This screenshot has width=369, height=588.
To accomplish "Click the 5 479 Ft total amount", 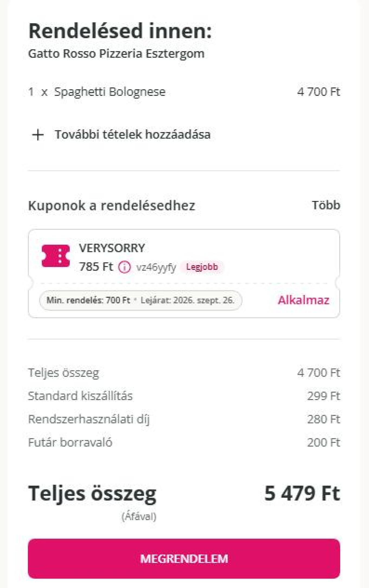I will (302, 493).
